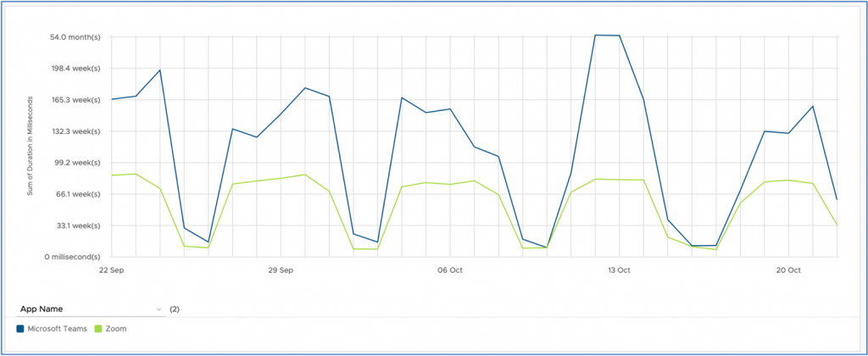This screenshot has width=868, height=356.
Task: Click the App Name dropdown chevron arrow
Action: [x=159, y=309]
